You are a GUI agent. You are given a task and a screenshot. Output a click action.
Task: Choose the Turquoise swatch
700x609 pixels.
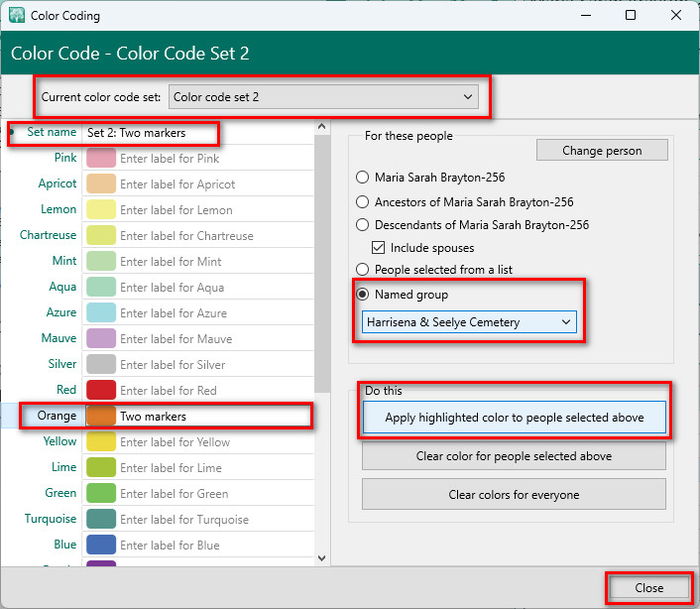pyautogui.click(x=101, y=520)
